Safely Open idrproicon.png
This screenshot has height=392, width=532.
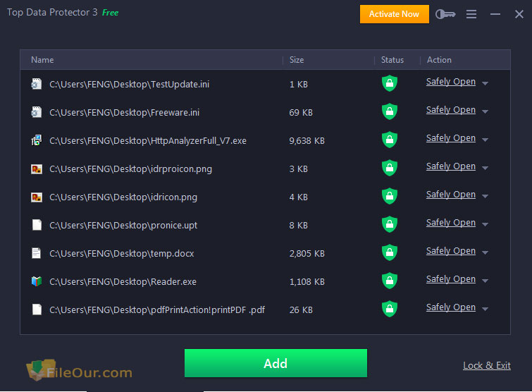coord(450,166)
